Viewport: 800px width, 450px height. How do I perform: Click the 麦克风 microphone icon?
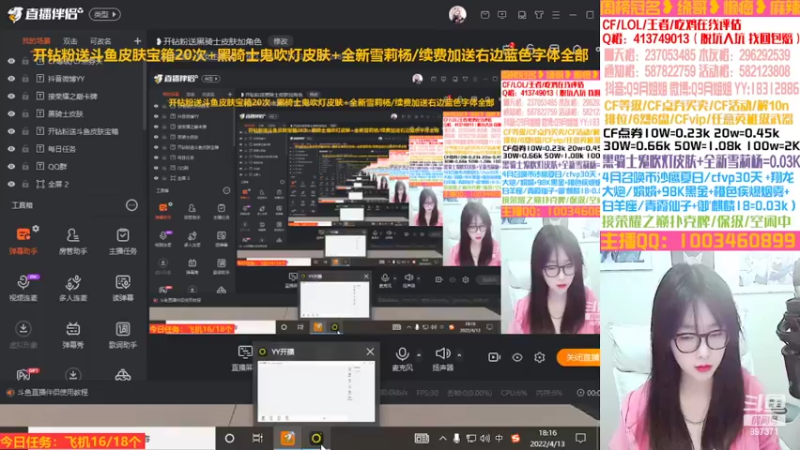pos(402,354)
